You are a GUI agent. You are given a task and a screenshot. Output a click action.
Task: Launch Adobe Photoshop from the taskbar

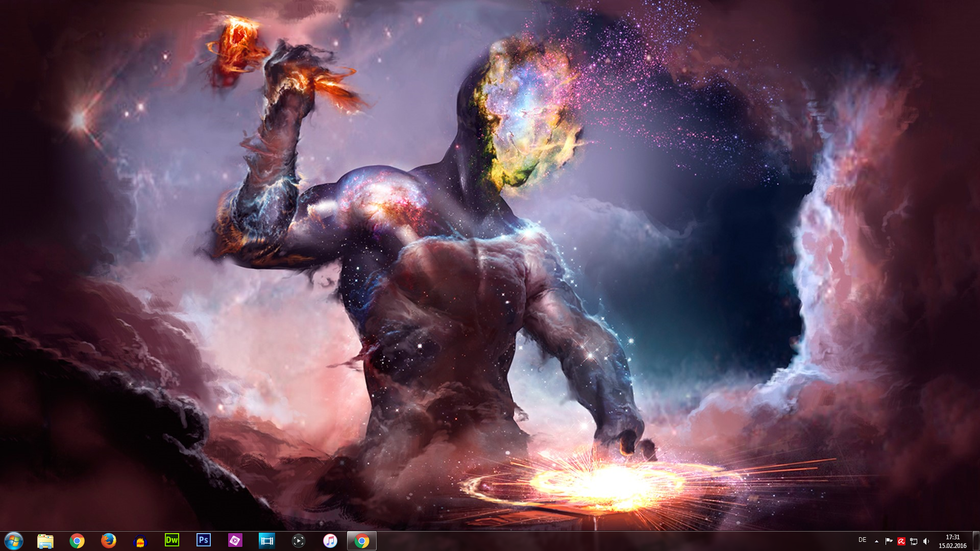pyautogui.click(x=204, y=541)
